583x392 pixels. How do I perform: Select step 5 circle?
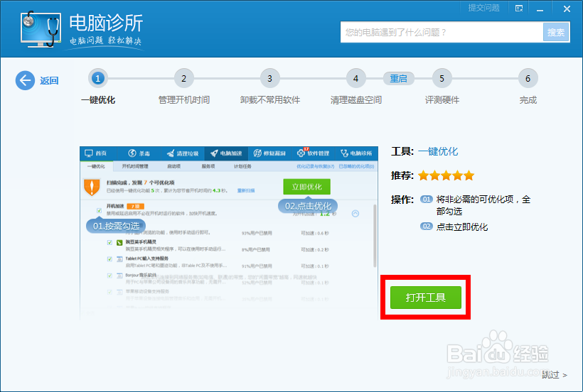point(442,78)
